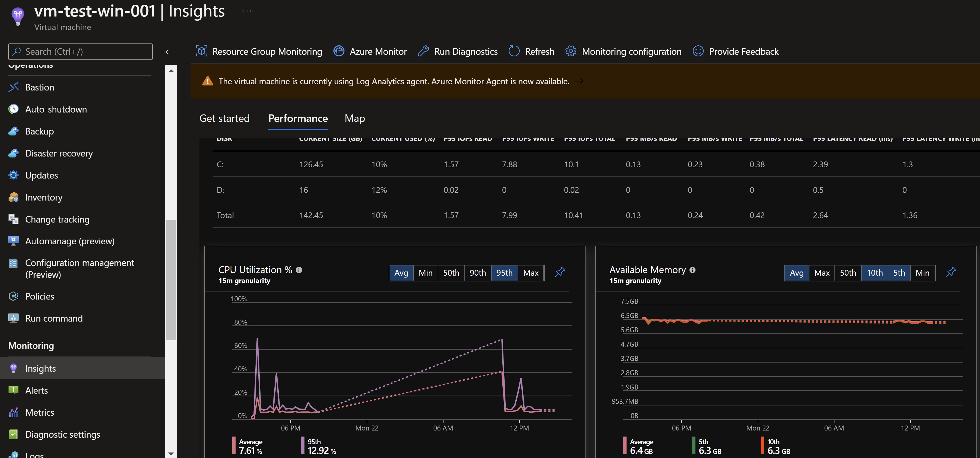Click the Metrics chart icon in sidebar
The image size is (980, 458).
coord(13,412)
